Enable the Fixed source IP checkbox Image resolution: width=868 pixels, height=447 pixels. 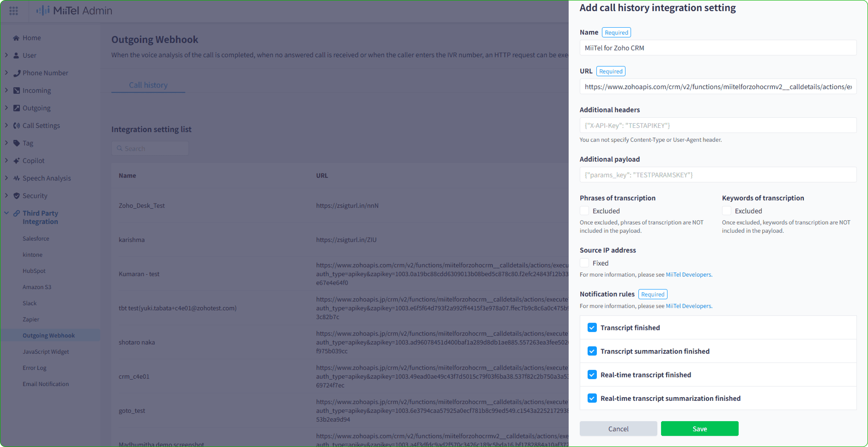tap(584, 263)
